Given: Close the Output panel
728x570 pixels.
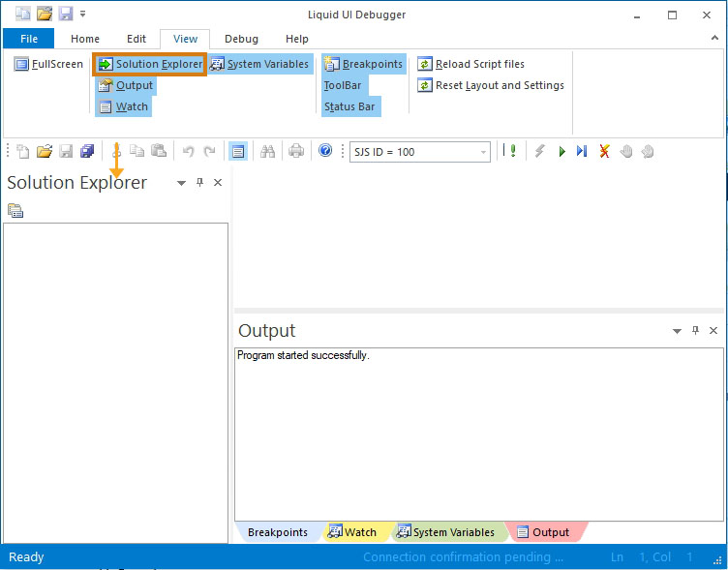Looking at the screenshot, I should coord(713,330).
